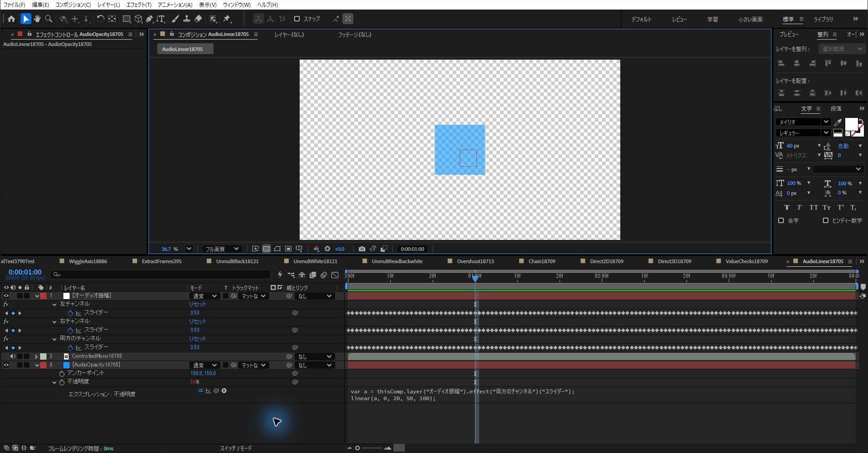Screen dimensions: 868x453
Task: Select the Rotation tool
Action: click(x=100, y=19)
